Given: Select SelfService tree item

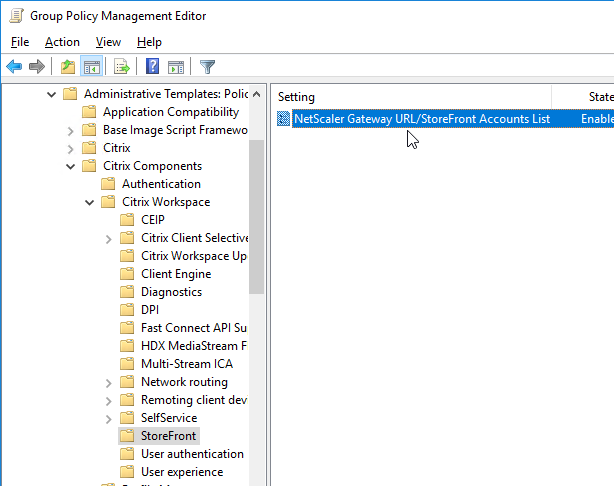Looking at the screenshot, I should 169,418.
